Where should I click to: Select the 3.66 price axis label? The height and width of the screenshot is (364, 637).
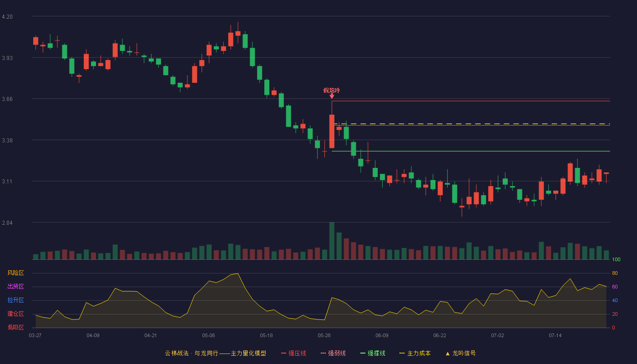click(x=7, y=99)
